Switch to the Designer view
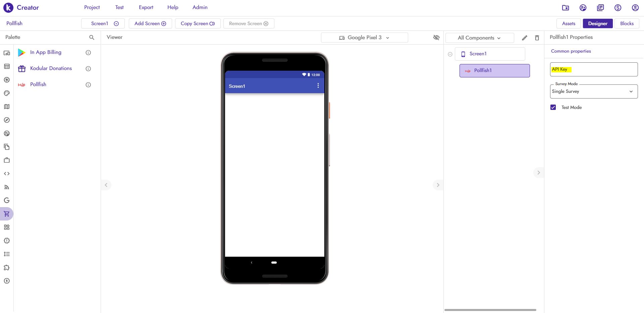The image size is (644, 313). click(x=598, y=23)
